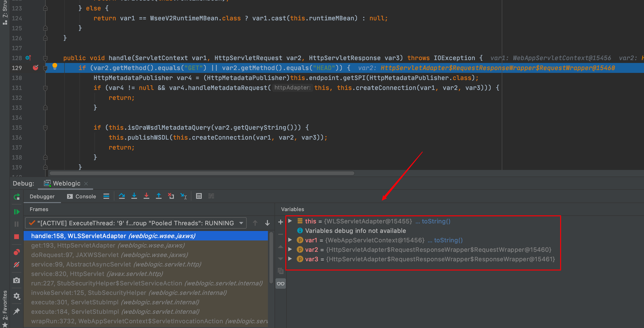Open Evaluate Expression calculator icon
This screenshot has height=328, width=644.
click(199, 196)
